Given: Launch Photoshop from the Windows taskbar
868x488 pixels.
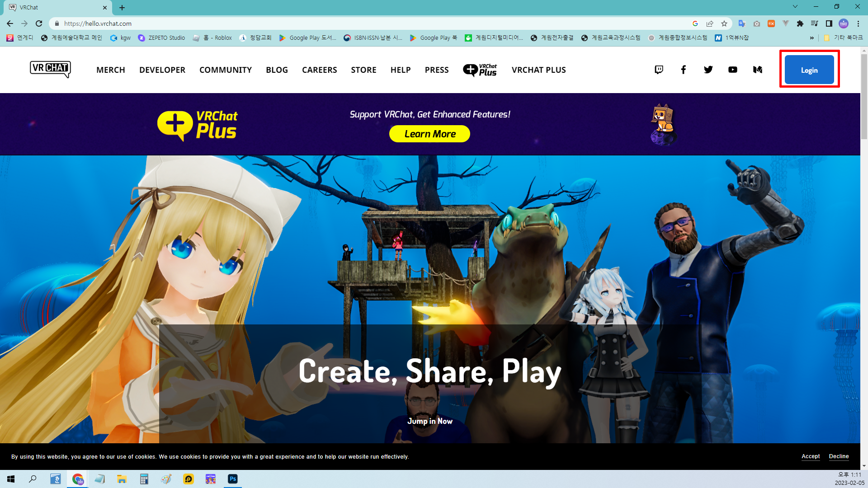Looking at the screenshot, I should (233, 479).
